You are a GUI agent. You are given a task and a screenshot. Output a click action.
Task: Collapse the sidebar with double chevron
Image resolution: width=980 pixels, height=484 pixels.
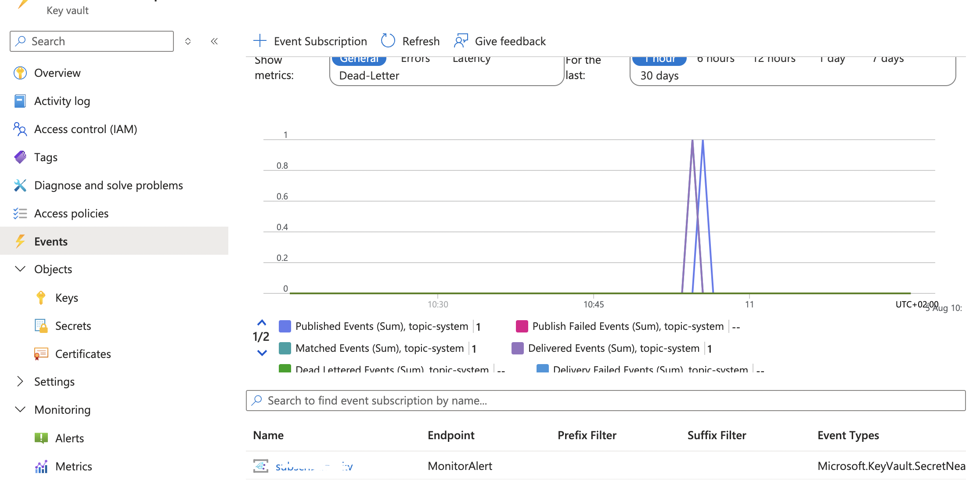[x=214, y=41]
